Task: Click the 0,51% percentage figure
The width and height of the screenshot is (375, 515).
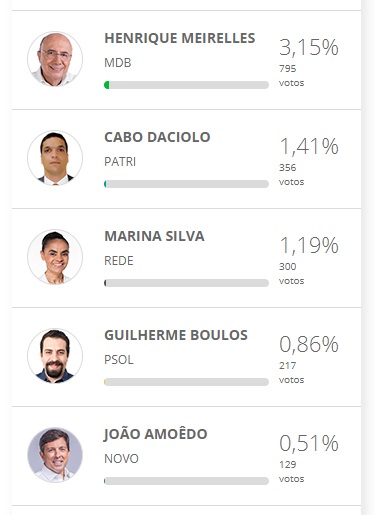Action: click(x=309, y=443)
